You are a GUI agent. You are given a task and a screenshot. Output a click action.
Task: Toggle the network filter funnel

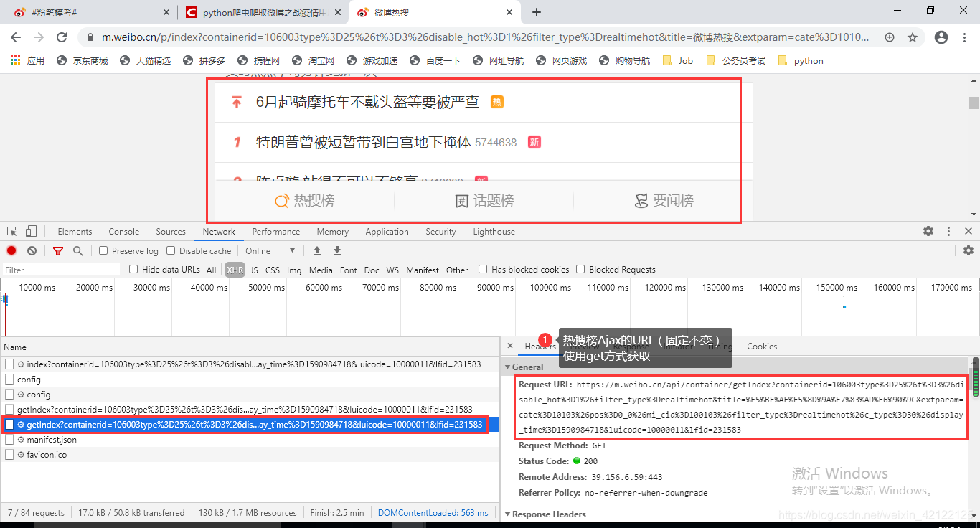pyautogui.click(x=58, y=250)
